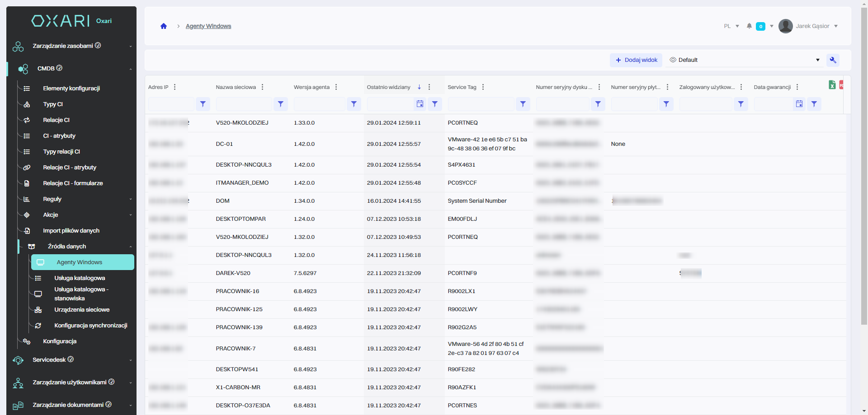Image resolution: width=868 pixels, height=415 pixels.
Task: Open the PL language dropdown
Action: (731, 26)
